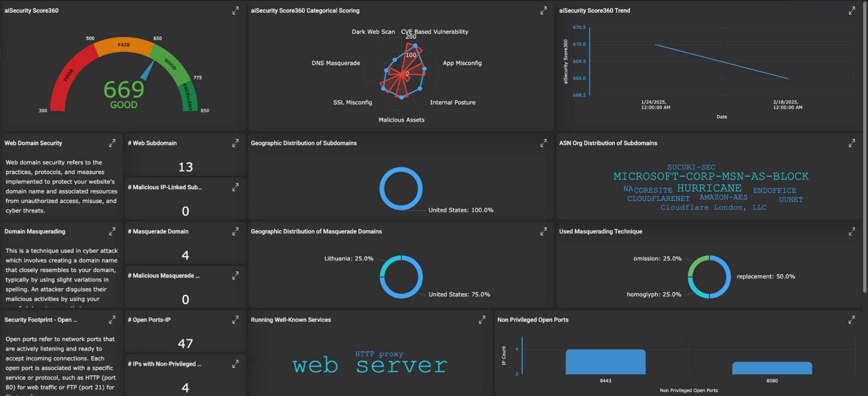The width and height of the screenshot is (868, 396).
Task: Maximize the Web Domain Security panel
Action: pos(112,143)
